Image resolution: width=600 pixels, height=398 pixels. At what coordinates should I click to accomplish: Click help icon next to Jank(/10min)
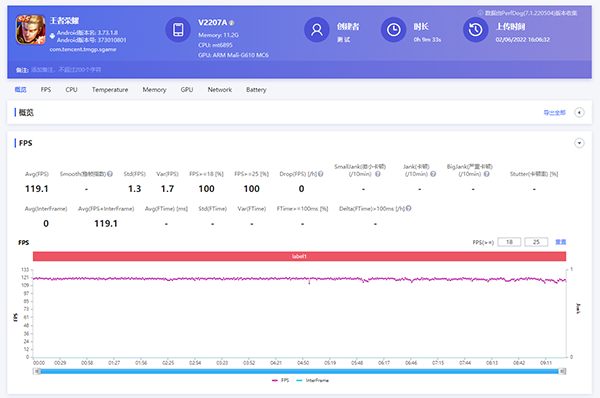click(x=433, y=174)
